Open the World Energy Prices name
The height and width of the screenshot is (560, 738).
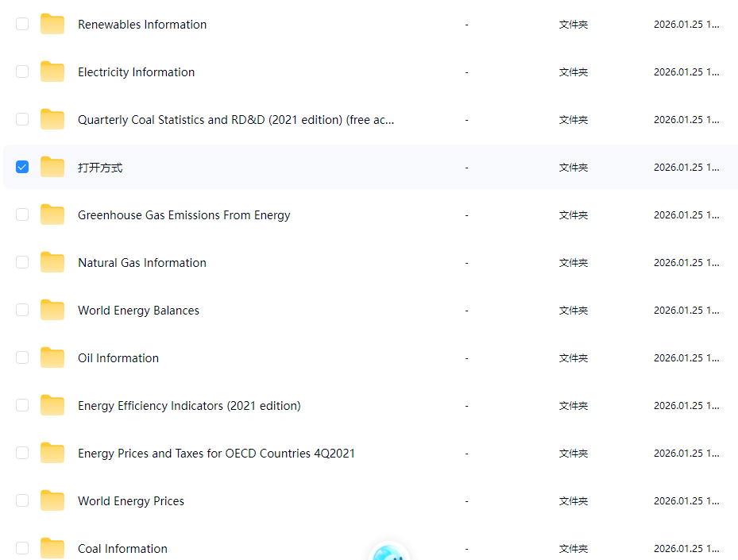coord(131,501)
